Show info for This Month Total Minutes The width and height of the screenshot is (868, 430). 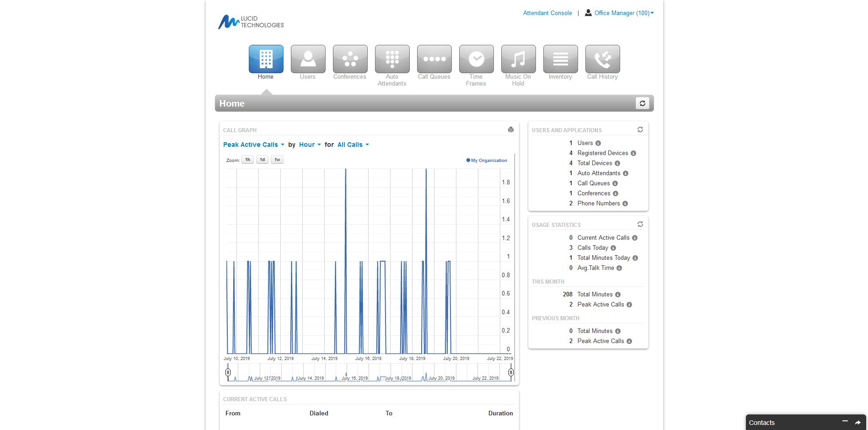tap(618, 295)
